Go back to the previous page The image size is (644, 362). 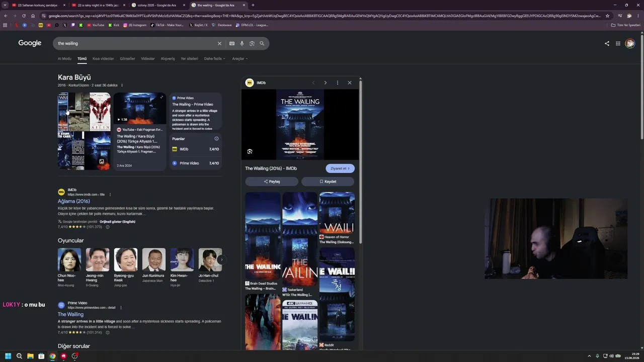point(6,16)
